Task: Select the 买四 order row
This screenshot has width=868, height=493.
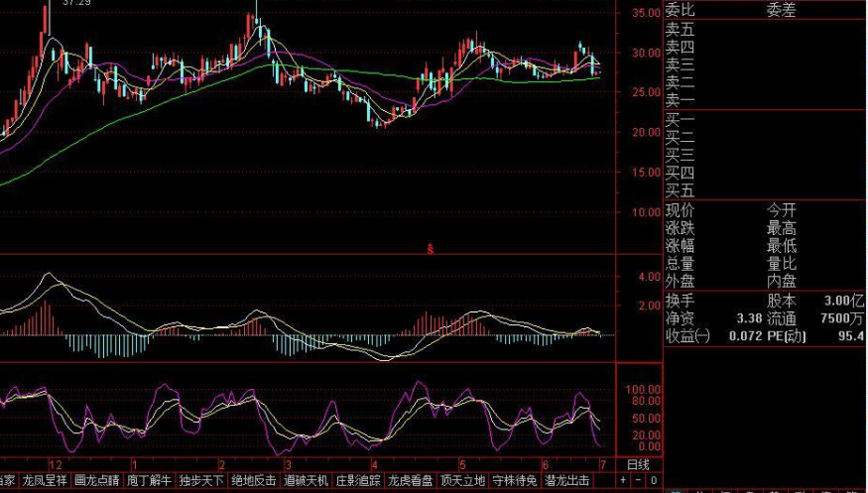Action: (766, 174)
